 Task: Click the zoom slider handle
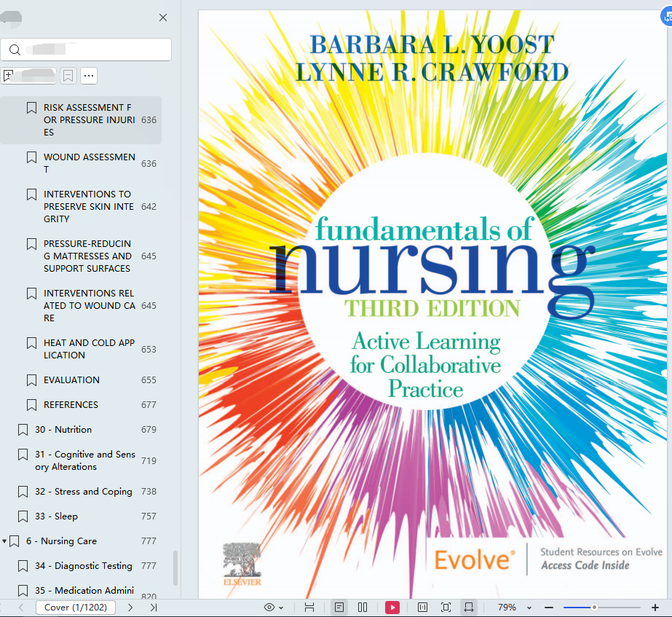[594, 608]
